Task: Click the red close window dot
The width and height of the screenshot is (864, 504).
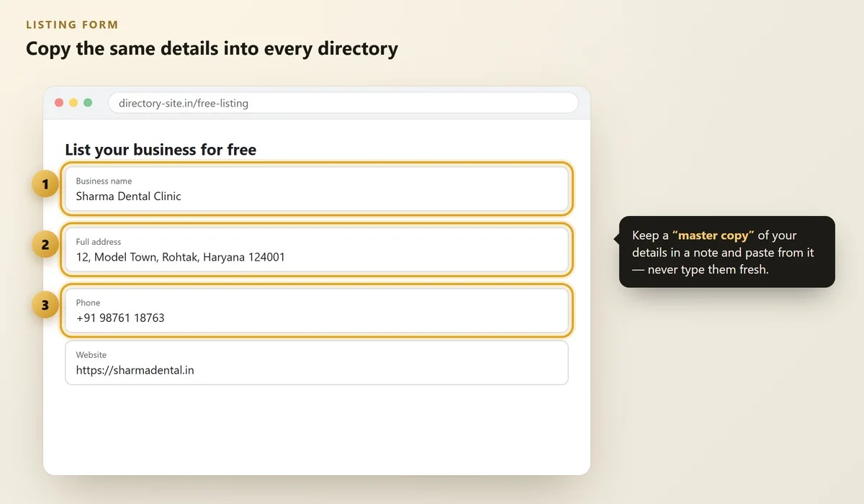Action: tap(59, 103)
